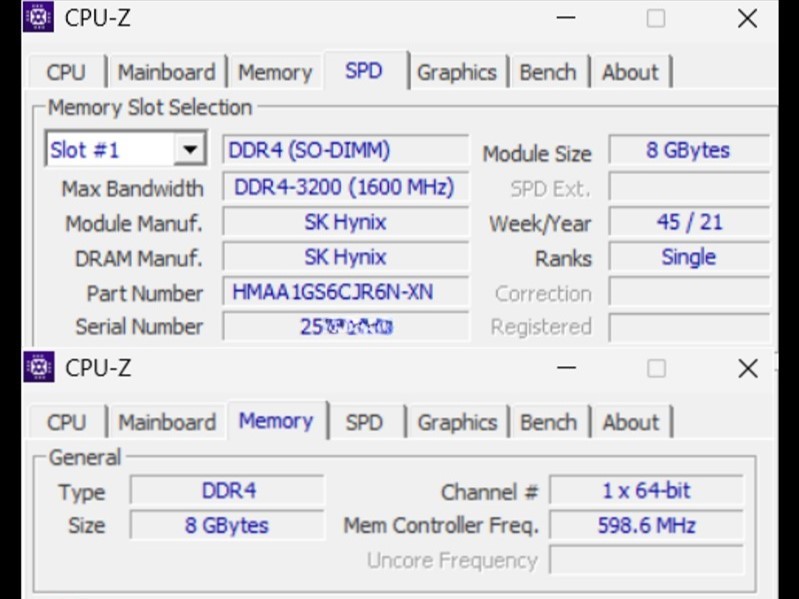Select the SPD tab in the top window
This screenshot has height=599, width=799.
coord(364,70)
